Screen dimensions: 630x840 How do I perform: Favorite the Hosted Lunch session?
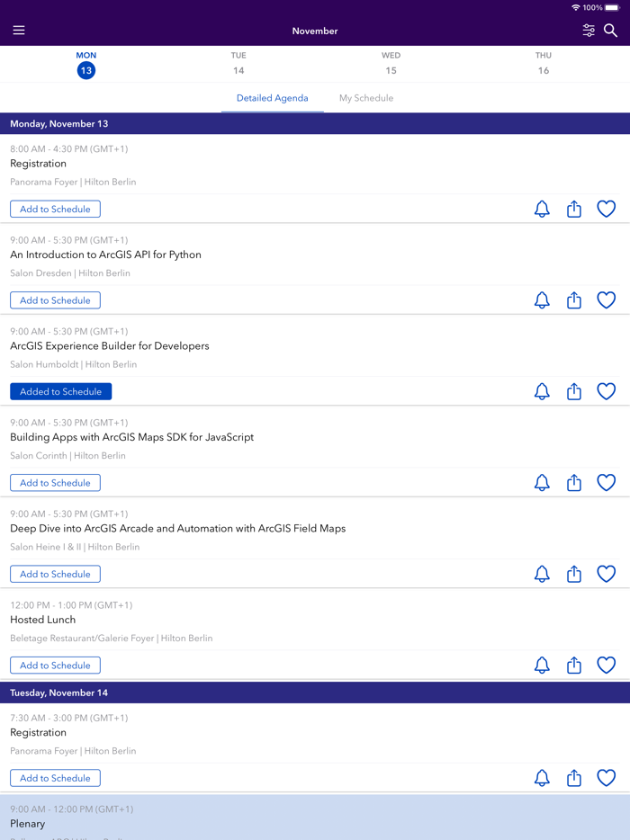[606, 665]
